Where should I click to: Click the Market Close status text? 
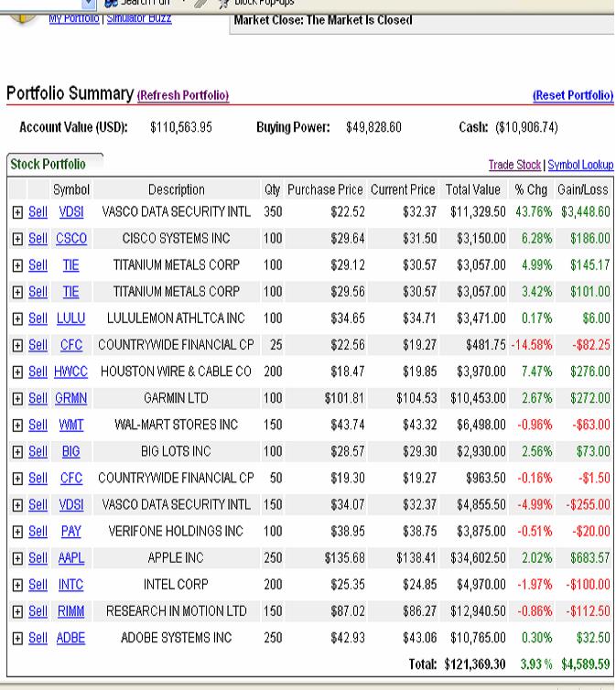[323, 20]
